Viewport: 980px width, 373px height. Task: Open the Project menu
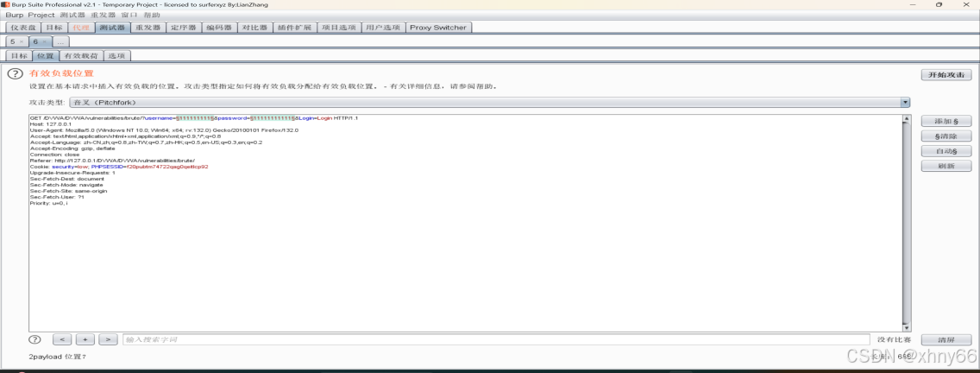tap(41, 15)
